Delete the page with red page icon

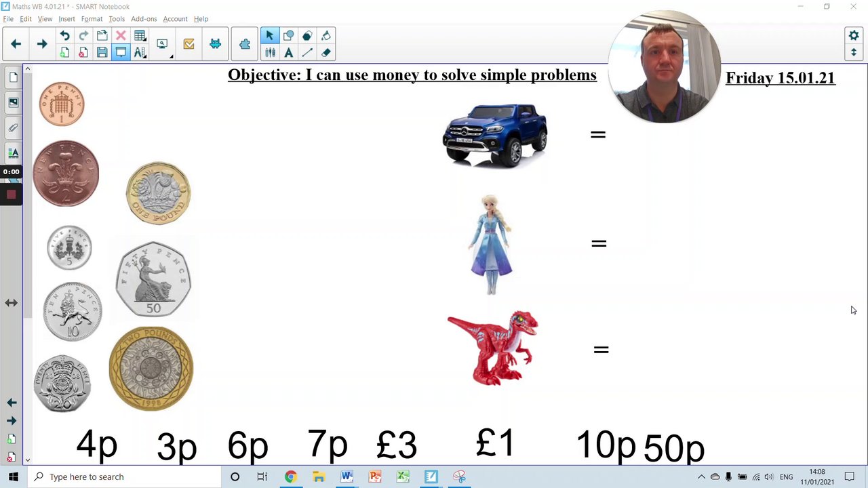(x=83, y=52)
